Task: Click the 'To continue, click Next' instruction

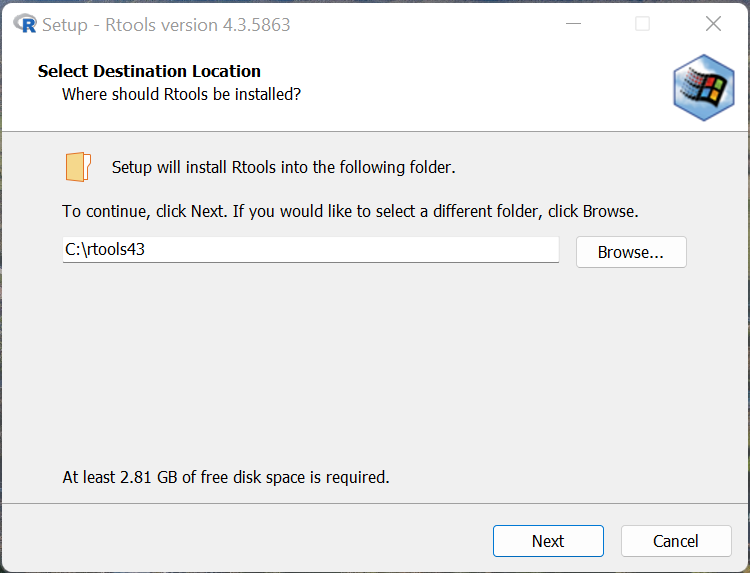Action: coord(350,212)
